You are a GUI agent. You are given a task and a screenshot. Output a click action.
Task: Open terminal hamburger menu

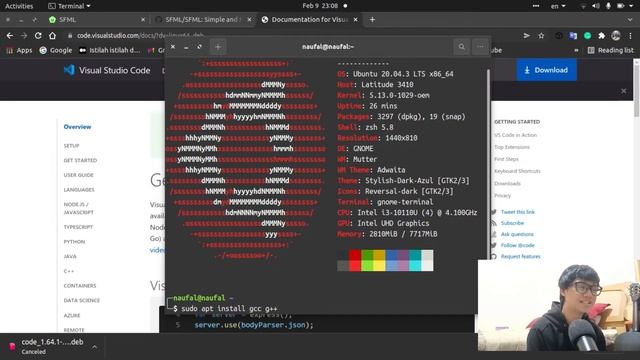pyautogui.click(x=480, y=47)
